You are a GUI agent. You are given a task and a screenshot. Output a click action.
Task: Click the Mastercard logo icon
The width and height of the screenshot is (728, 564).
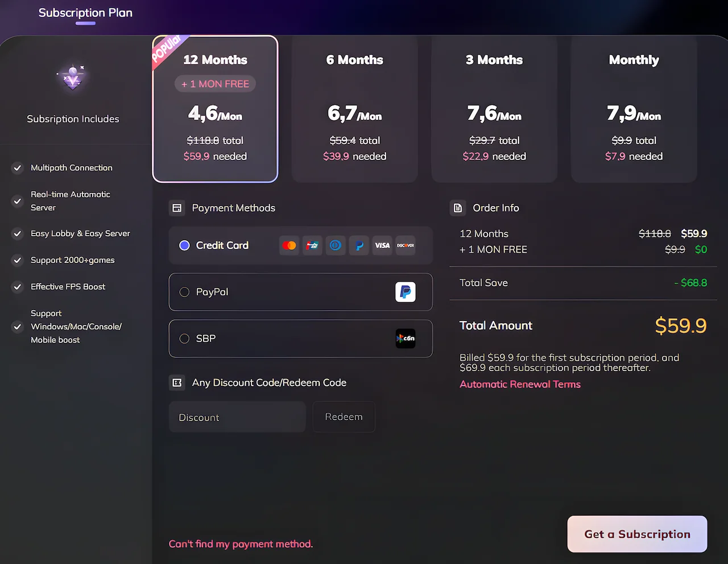[x=289, y=245]
